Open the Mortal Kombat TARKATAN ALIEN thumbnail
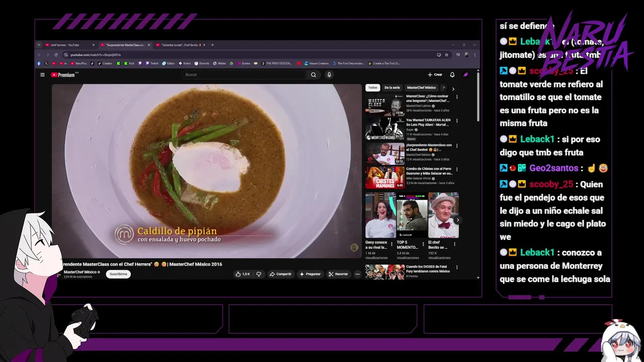The width and height of the screenshot is (644, 362). (x=385, y=129)
